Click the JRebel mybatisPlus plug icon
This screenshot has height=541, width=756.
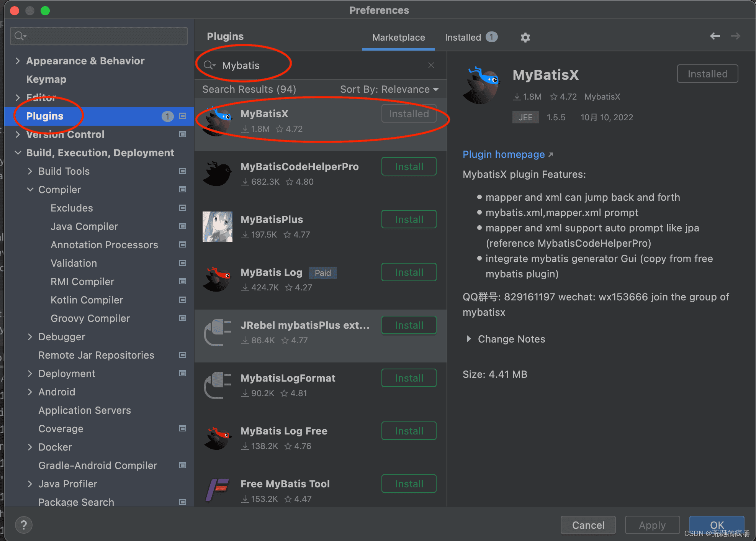pyautogui.click(x=217, y=332)
